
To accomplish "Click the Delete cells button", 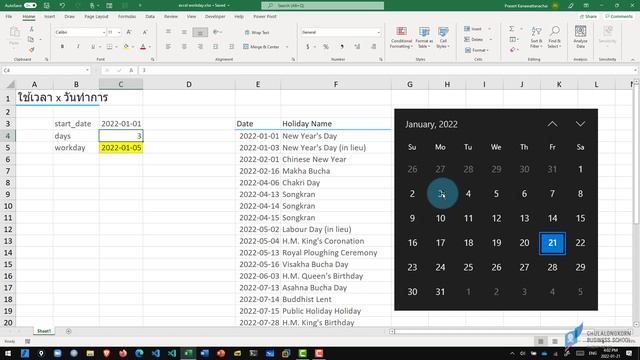I will [474, 40].
